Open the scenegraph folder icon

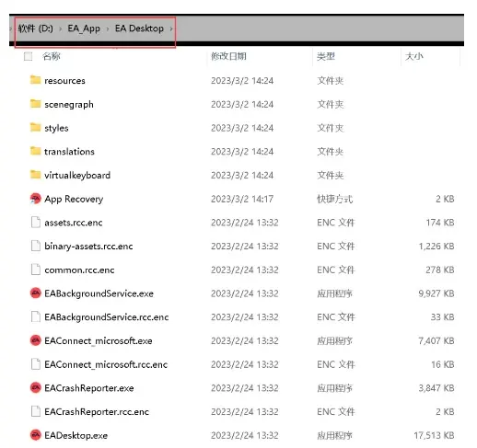[x=35, y=104]
